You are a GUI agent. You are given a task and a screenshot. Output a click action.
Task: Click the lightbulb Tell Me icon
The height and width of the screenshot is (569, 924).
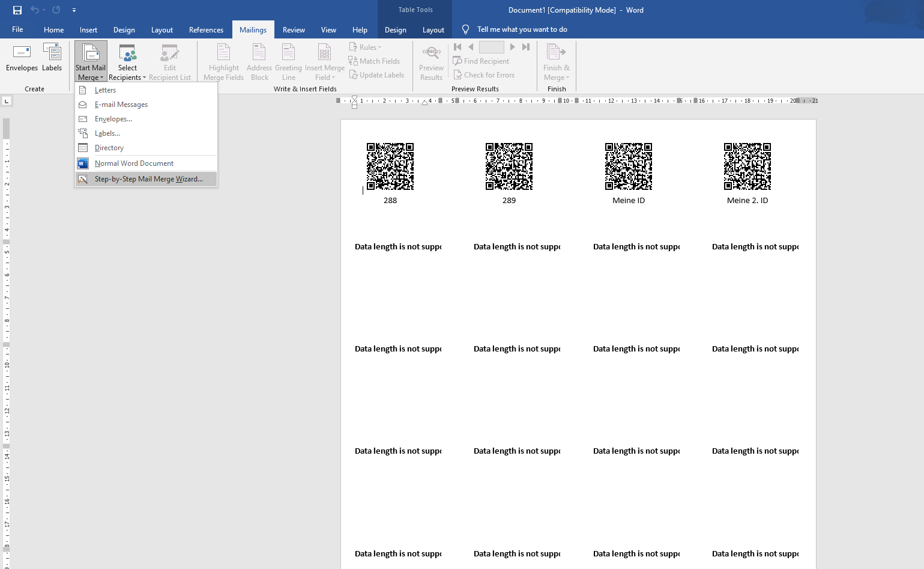click(465, 29)
